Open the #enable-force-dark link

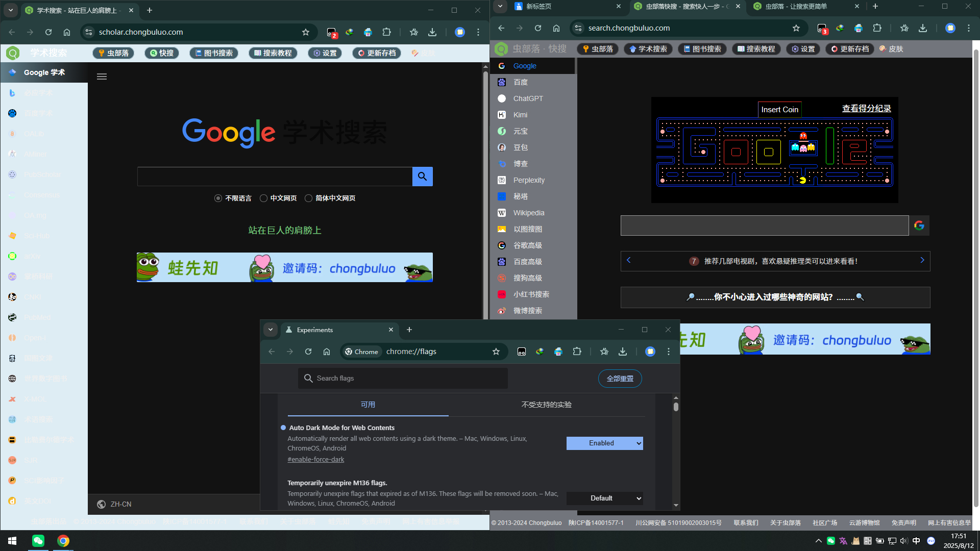(315, 460)
